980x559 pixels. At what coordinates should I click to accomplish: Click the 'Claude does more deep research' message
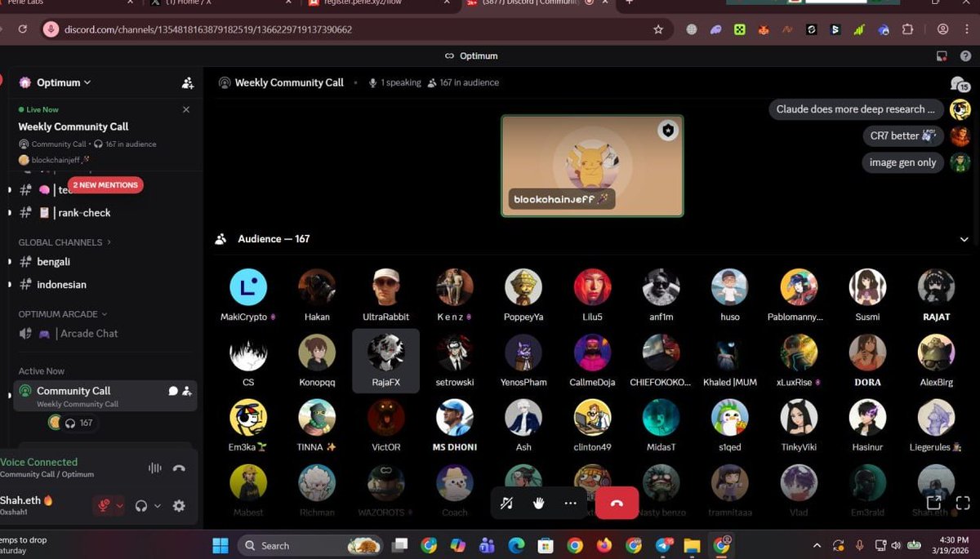click(856, 109)
